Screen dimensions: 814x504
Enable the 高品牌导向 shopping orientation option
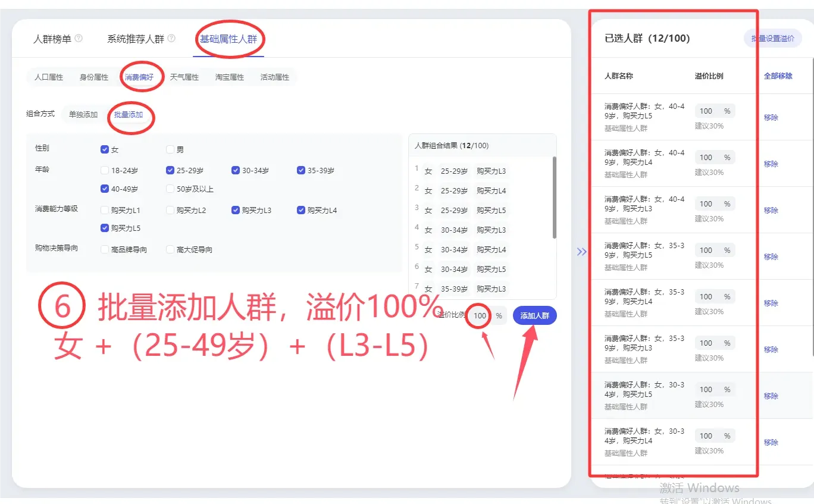click(x=105, y=249)
